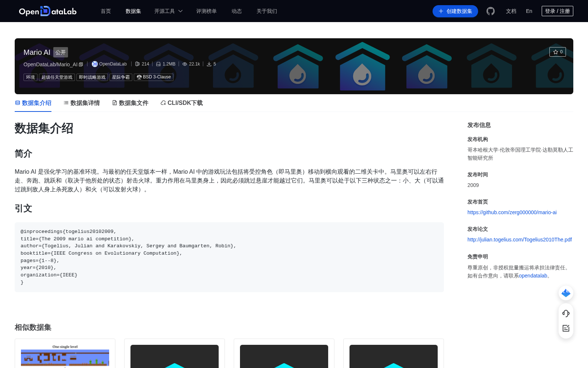This screenshot has height=368, width=588.
Task: Click the 星际争霸 tag
Action: pos(121,77)
